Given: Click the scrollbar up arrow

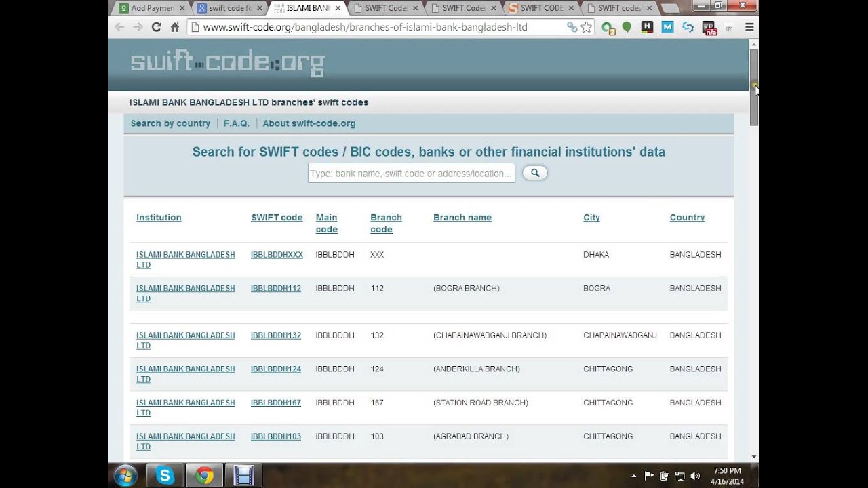Looking at the screenshot, I should tap(754, 43).
